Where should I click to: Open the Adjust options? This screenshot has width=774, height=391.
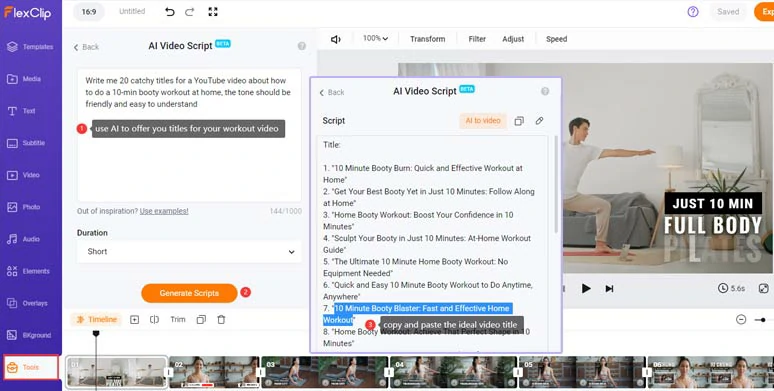click(513, 39)
